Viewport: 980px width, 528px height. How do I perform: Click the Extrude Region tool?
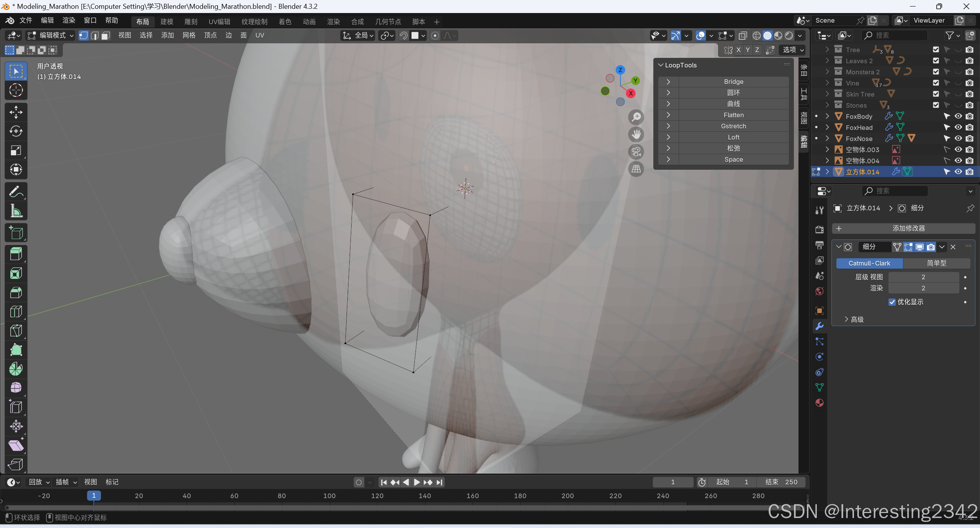16,254
